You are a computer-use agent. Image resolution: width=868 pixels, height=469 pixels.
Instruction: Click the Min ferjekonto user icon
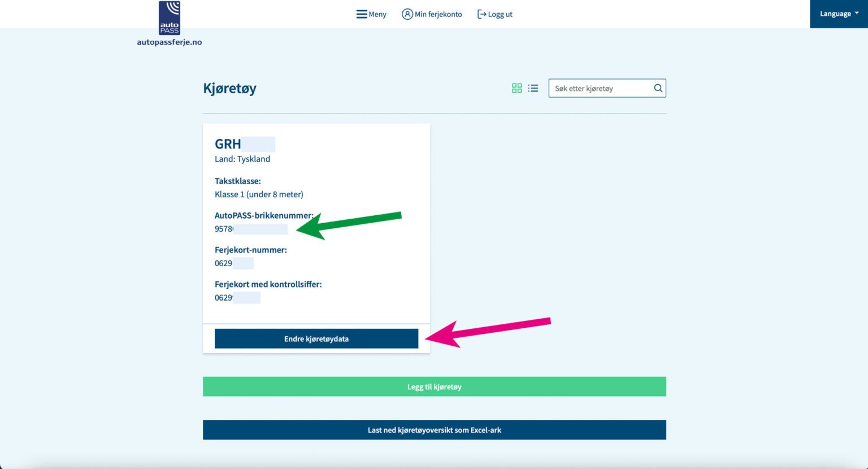click(407, 14)
